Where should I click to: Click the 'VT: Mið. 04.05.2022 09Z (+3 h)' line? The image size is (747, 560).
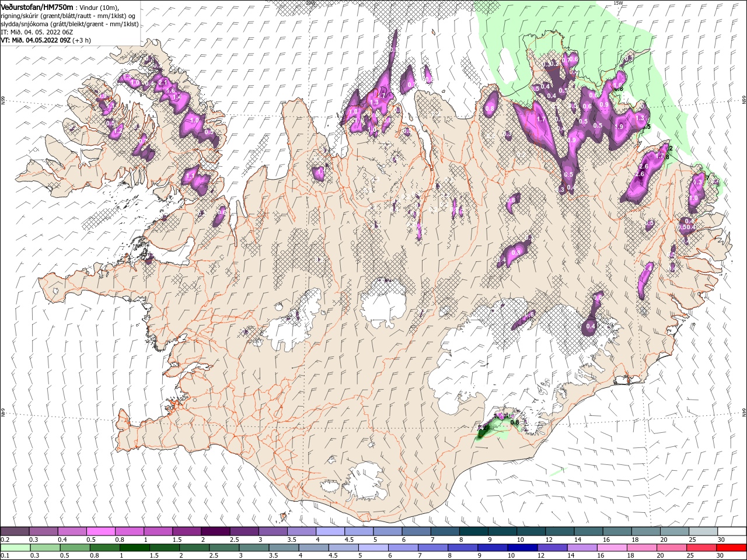[x=46, y=40]
